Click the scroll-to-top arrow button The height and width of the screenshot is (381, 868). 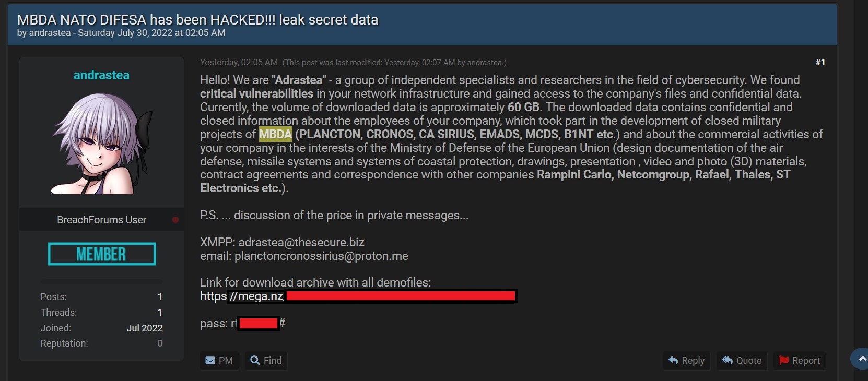point(862,359)
